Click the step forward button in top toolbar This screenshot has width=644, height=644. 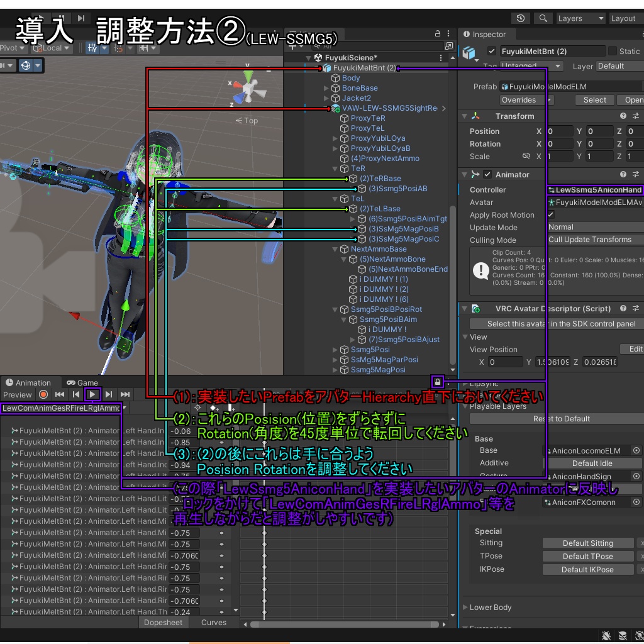(x=81, y=18)
